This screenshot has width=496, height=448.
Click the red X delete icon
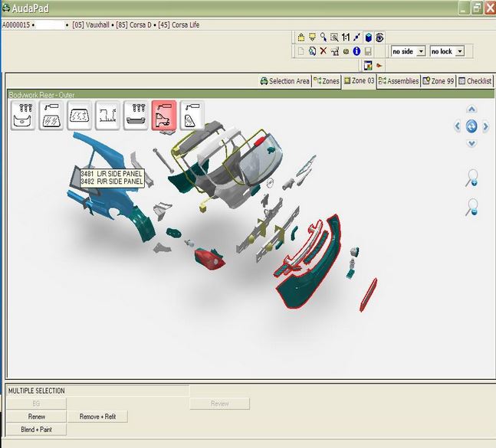pos(324,51)
